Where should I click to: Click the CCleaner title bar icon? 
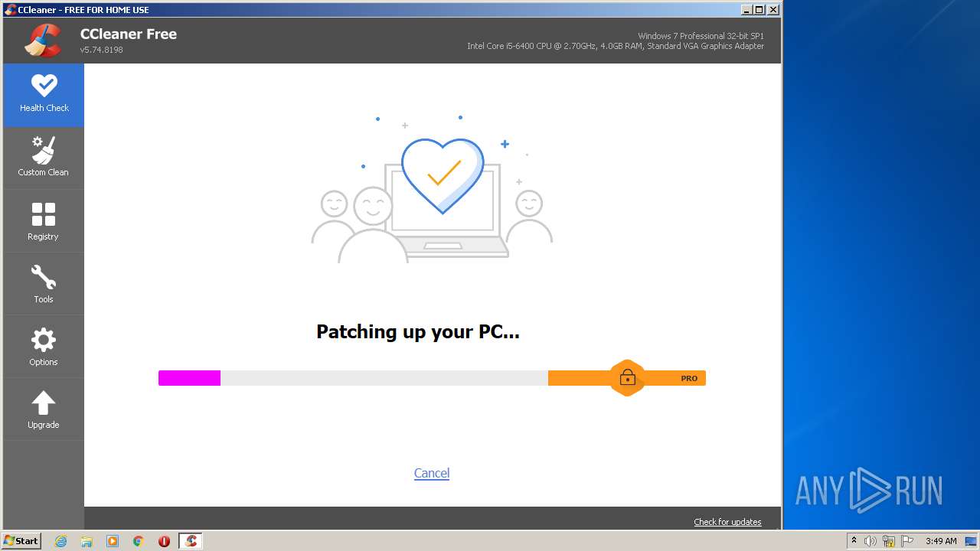click(x=10, y=10)
